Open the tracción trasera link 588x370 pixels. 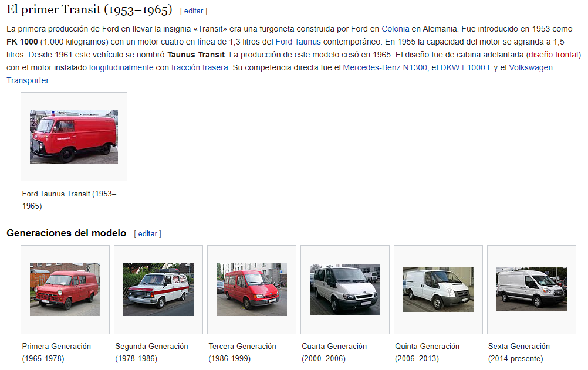200,67
